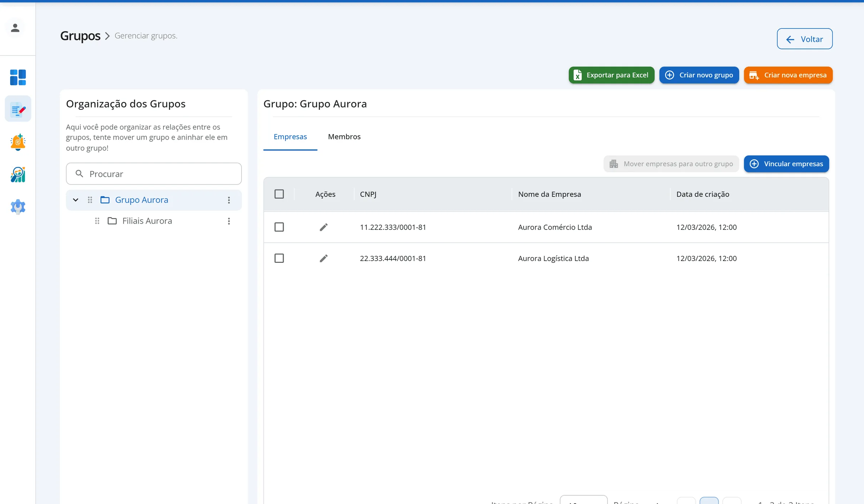Open the user profile icon
Viewport: 864px width, 504px height.
(15, 28)
